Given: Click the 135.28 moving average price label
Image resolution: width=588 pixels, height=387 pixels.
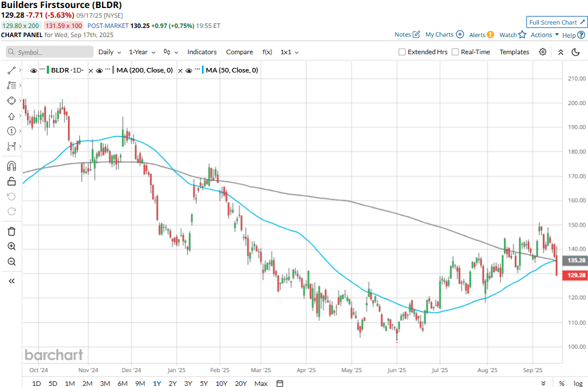Looking at the screenshot, I should coord(575,260).
